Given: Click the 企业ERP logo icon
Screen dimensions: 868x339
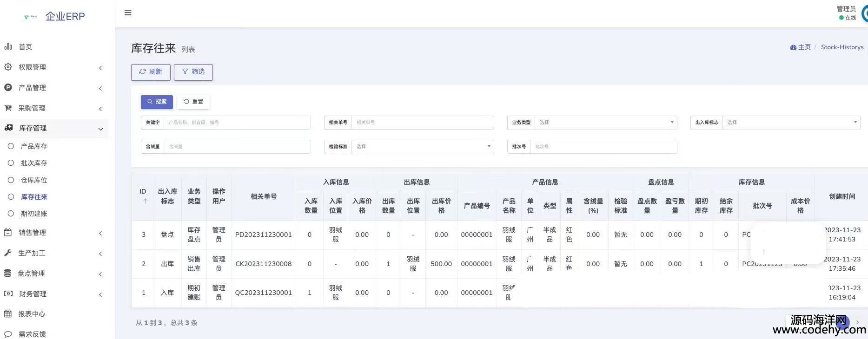Looking at the screenshot, I should [x=30, y=17].
